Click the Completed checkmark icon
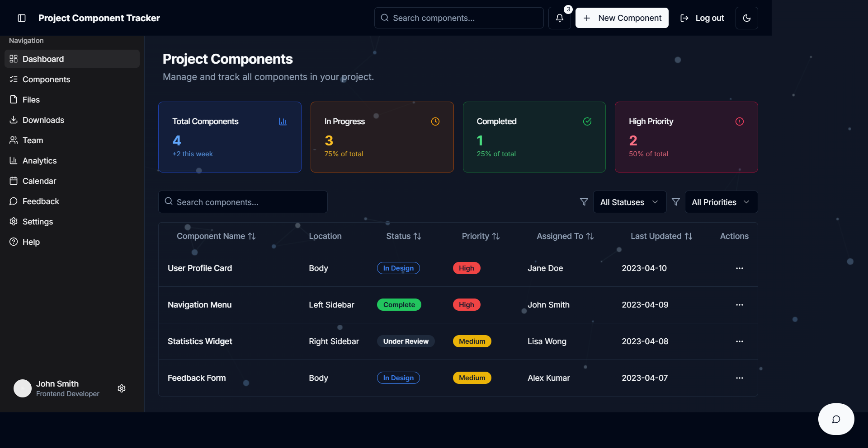 click(x=587, y=121)
